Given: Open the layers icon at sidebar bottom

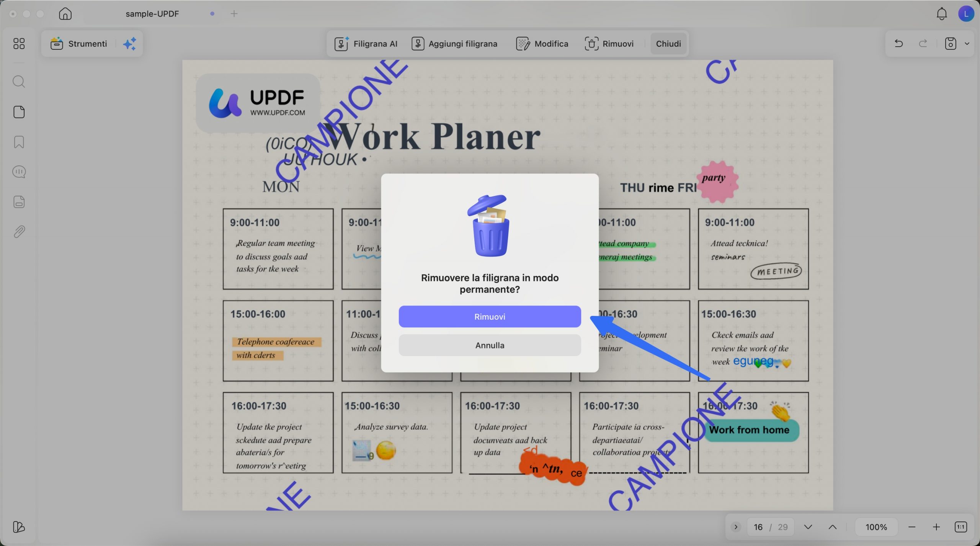Looking at the screenshot, I should (19, 527).
